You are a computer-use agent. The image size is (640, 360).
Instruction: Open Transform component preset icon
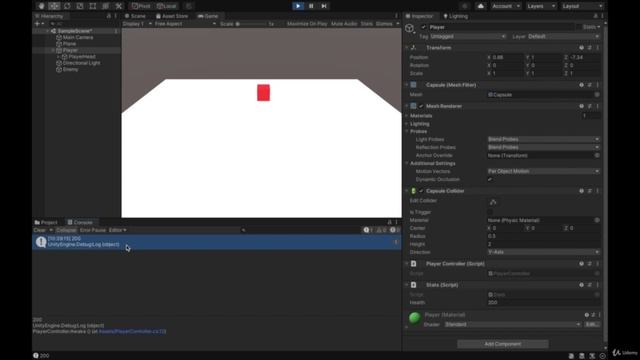[x=589, y=48]
